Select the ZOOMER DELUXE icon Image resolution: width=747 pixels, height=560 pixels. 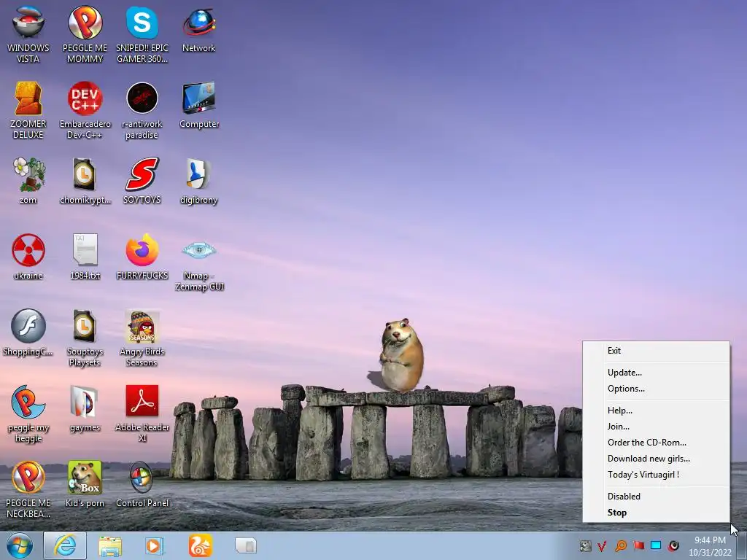[x=28, y=111]
